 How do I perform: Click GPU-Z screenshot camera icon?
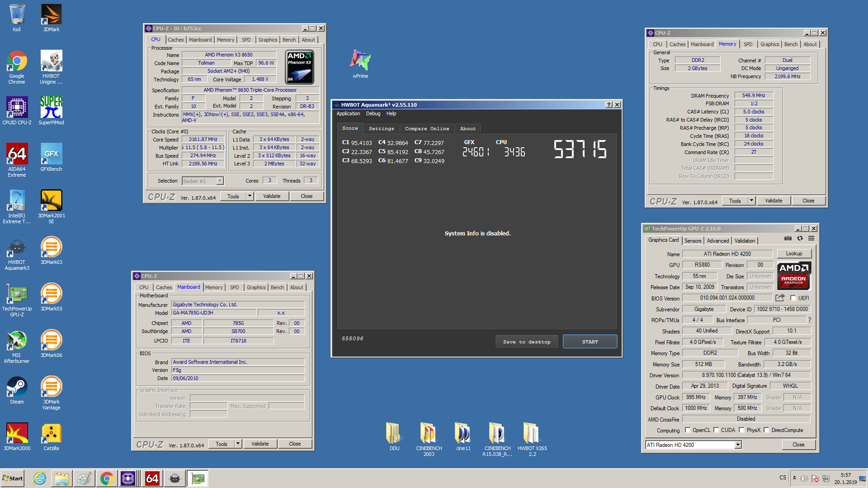788,238
